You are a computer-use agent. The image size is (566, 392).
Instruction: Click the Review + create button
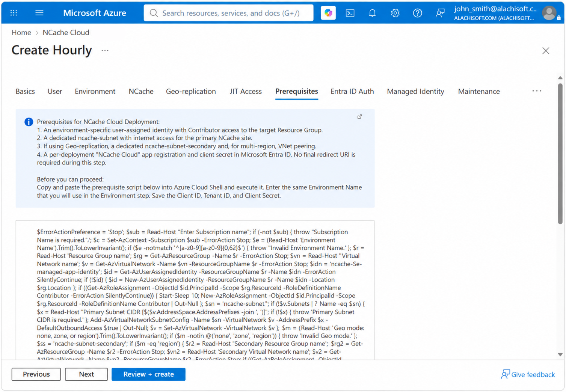pos(148,374)
